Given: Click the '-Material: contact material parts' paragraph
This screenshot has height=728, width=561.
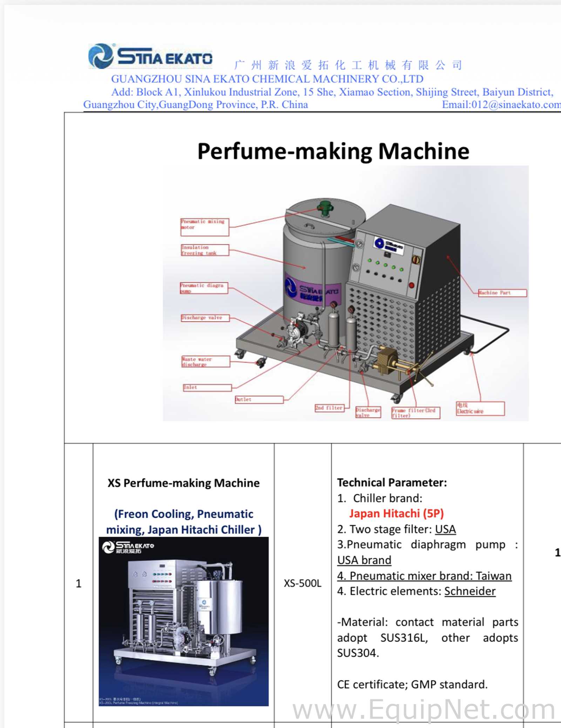Looking at the screenshot, I should pos(428,638).
